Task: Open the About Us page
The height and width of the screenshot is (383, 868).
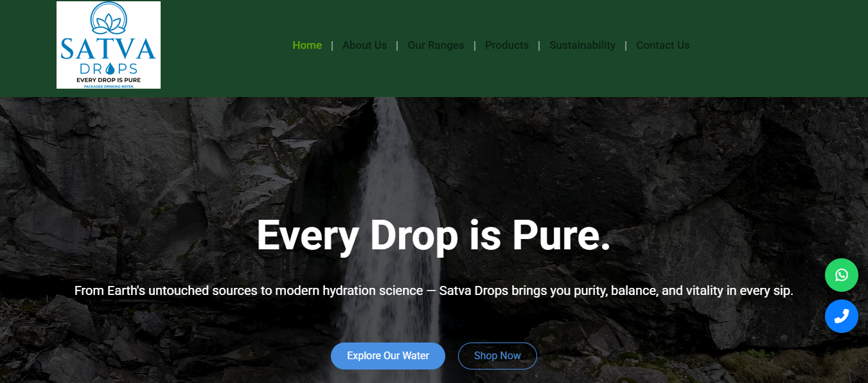Action: click(364, 45)
